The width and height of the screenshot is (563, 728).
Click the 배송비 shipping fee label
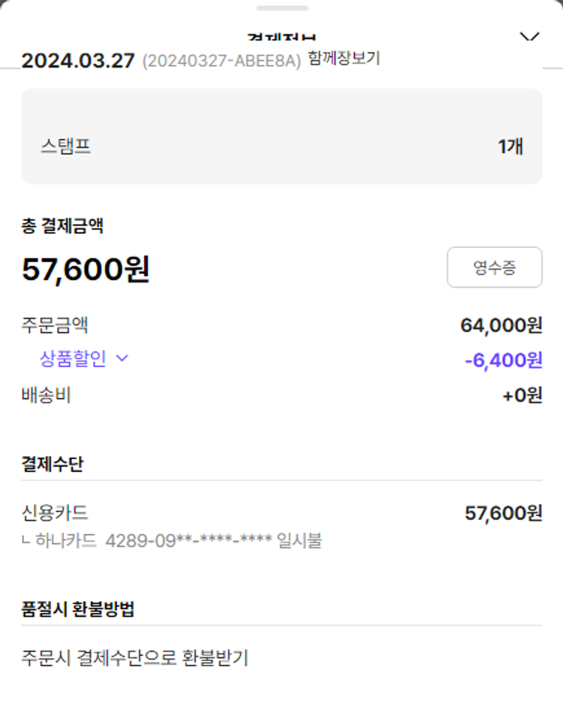click(46, 395)
